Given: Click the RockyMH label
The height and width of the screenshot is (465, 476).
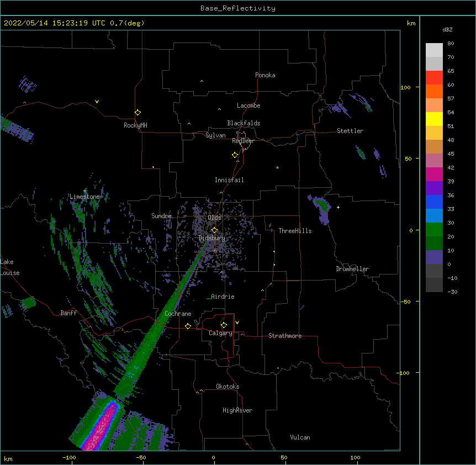Looking at the screenshot, I should [135, 125].
